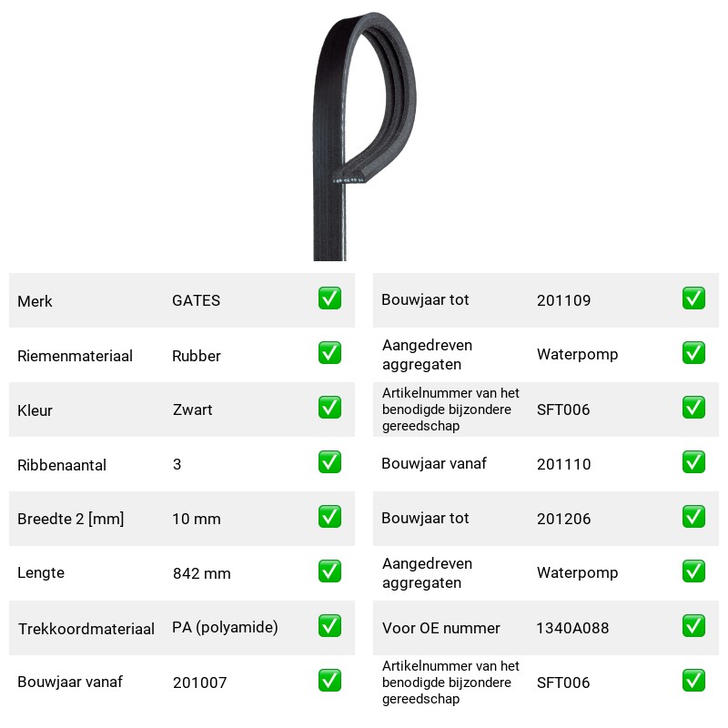
Task: Click the green checkmark beside GATES
Action: (329, 298)
